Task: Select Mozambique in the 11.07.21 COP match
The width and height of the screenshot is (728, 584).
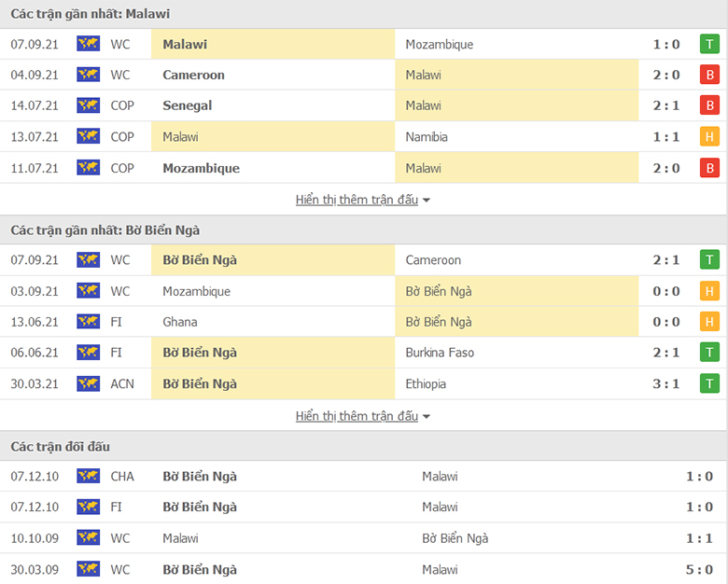Action: [201, 168]
